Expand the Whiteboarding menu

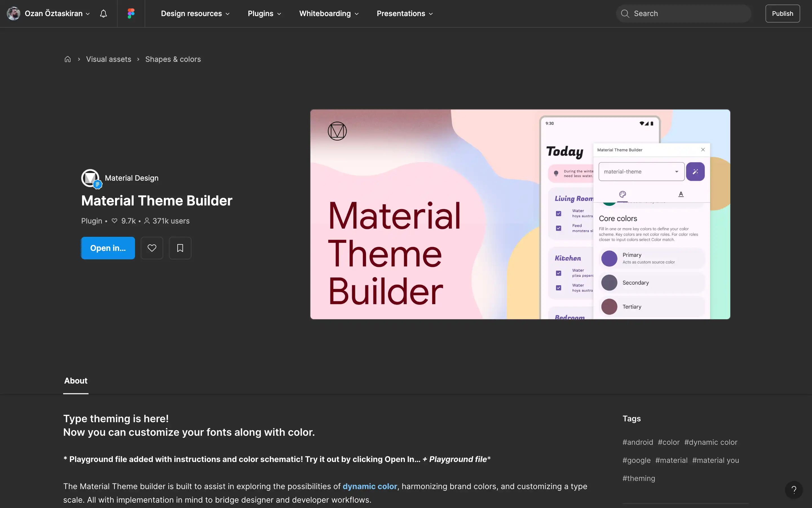coord(329,14)
